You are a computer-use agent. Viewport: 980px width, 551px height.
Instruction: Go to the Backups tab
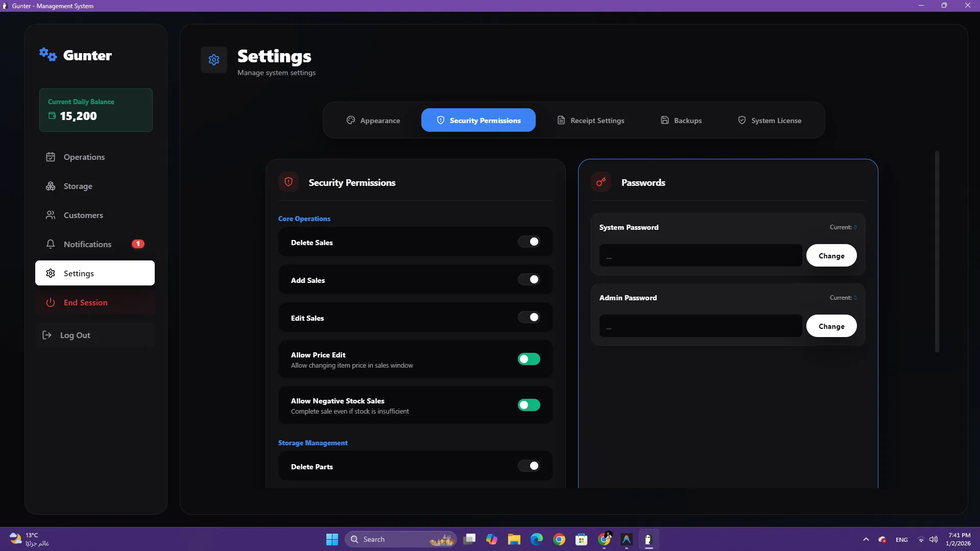tap(681, 121)
